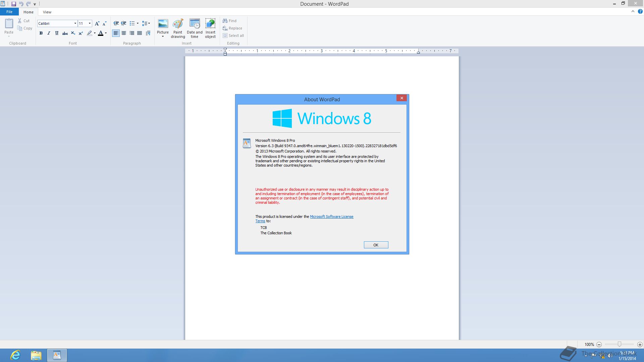Select Justify text alignment
The width and height of the screenshot is (644, 362).
(x=140, y=33)
